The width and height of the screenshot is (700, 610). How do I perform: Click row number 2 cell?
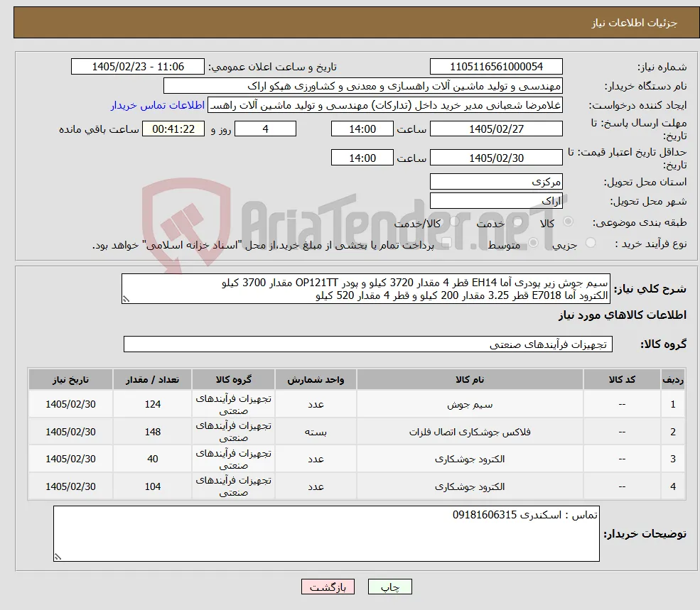click(673, 432)
